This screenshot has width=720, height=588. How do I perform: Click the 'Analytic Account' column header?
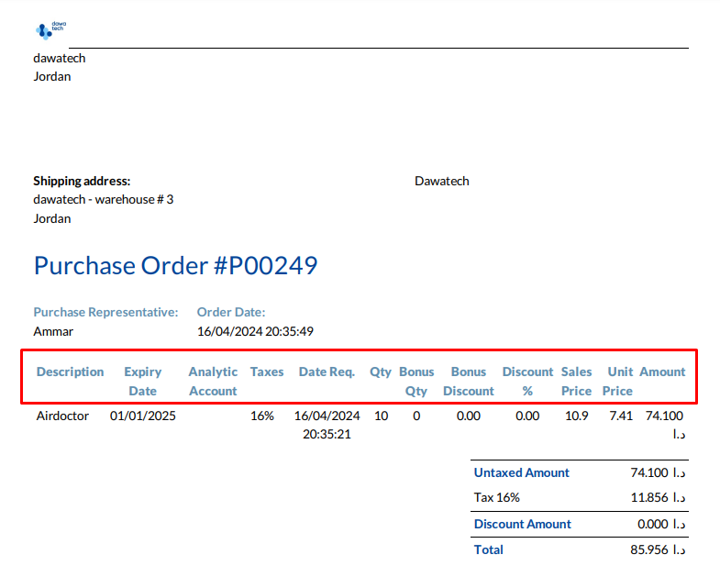click(213, 382)
